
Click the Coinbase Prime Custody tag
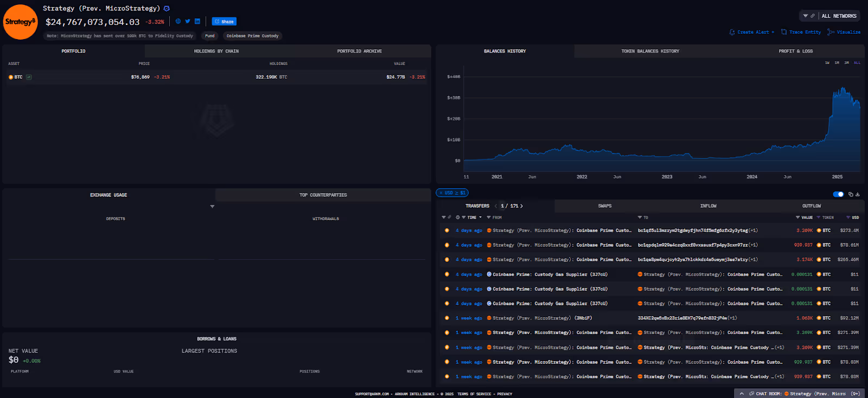[x=253, y=36]
